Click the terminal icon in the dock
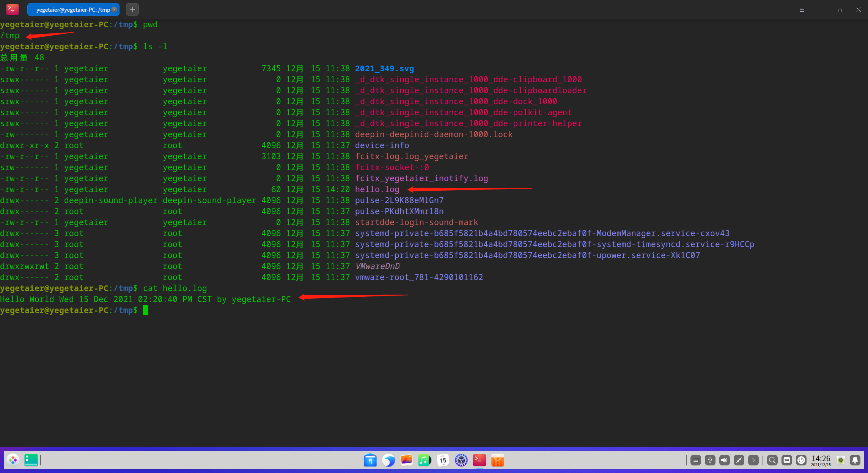The image size is (868, 473). pyautogui.click(x=479, y=460)
